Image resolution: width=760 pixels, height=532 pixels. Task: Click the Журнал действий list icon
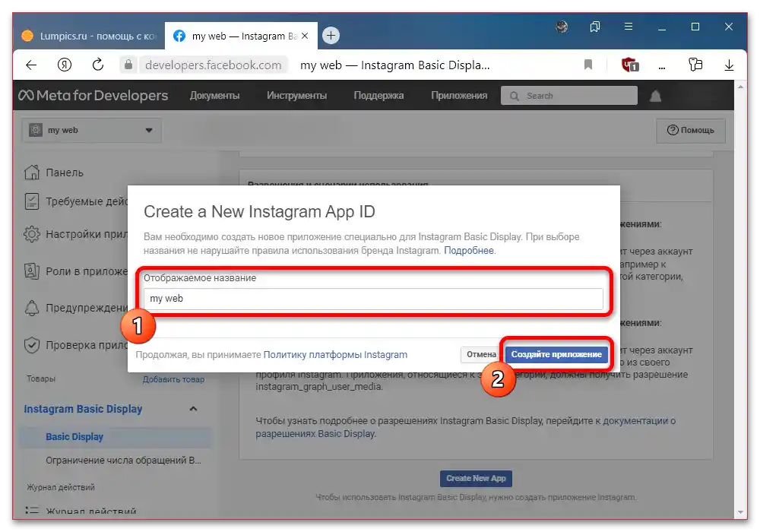[30, 511]
